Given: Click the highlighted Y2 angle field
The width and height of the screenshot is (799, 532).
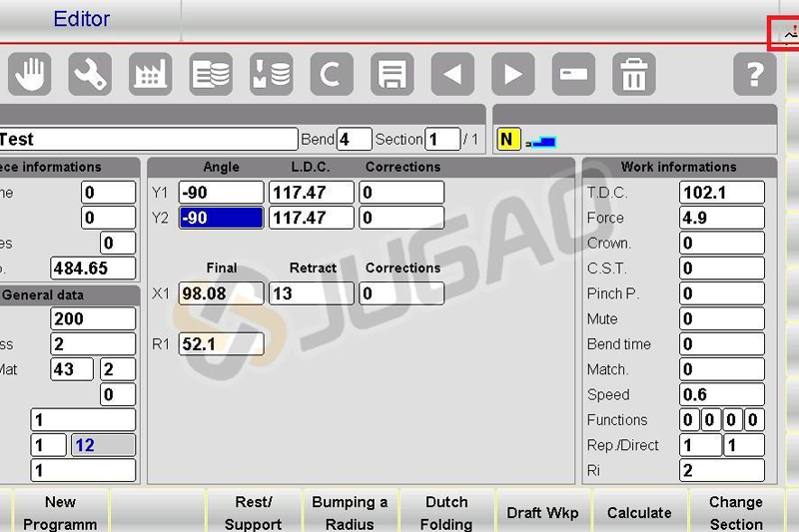Looking at the screenshot, I should 221,218.
